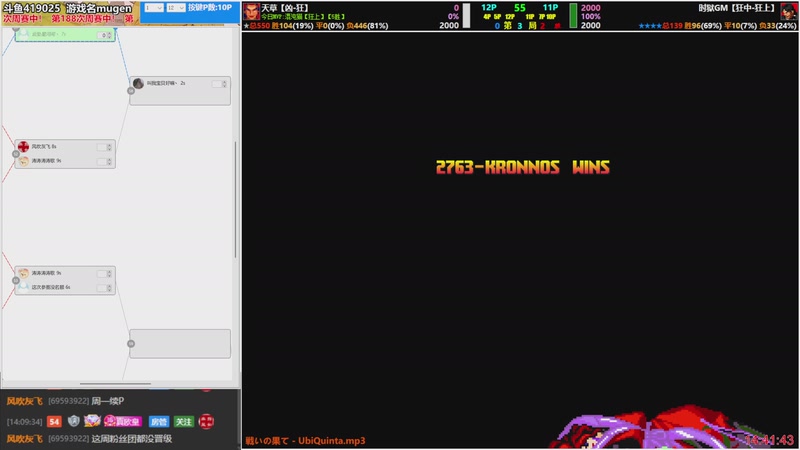Click the node connector on the empty final bracket box
Image resolution: width=800 pixels, height=450 pixels.
[131, 344]
